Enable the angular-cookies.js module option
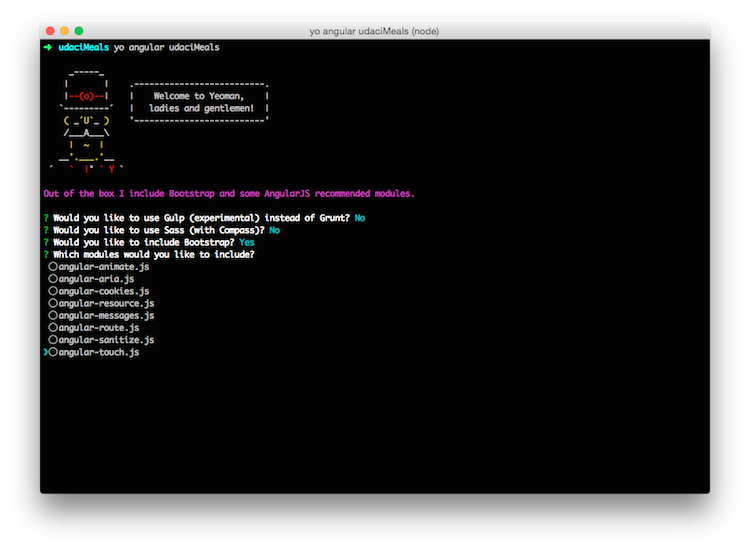750x551 pixels. pos(53,291)
